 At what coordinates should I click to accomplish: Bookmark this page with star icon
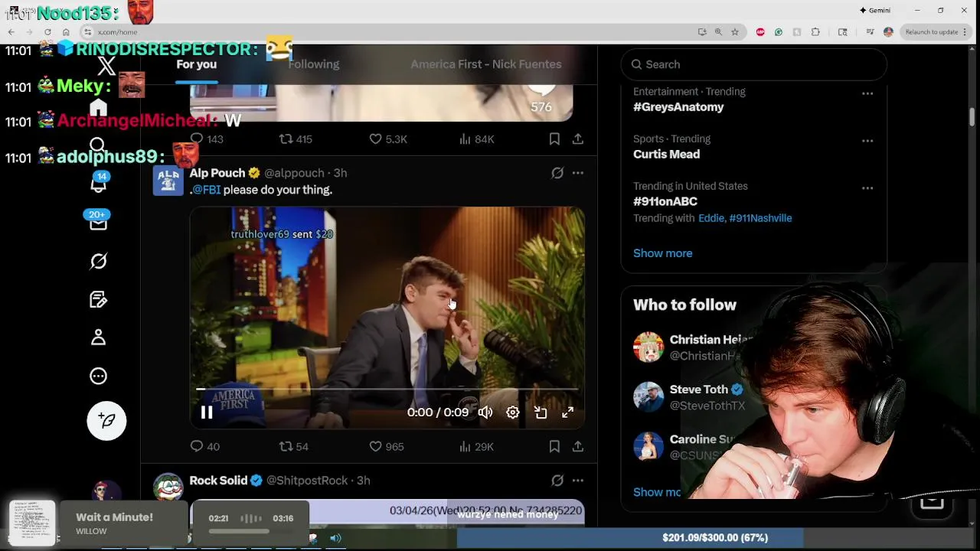coord(735,32)
